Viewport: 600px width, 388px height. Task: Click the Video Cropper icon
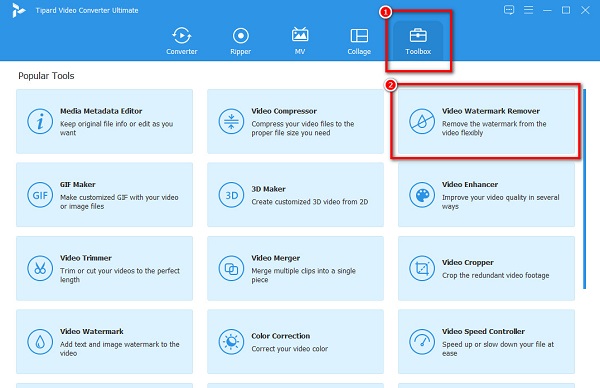[x=422, y=268]
